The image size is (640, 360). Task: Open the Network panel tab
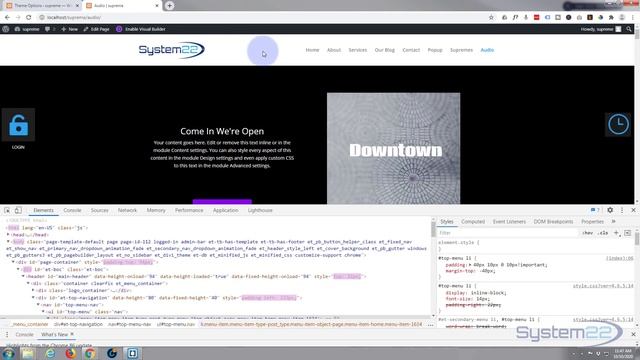click(x=127, y=210)
